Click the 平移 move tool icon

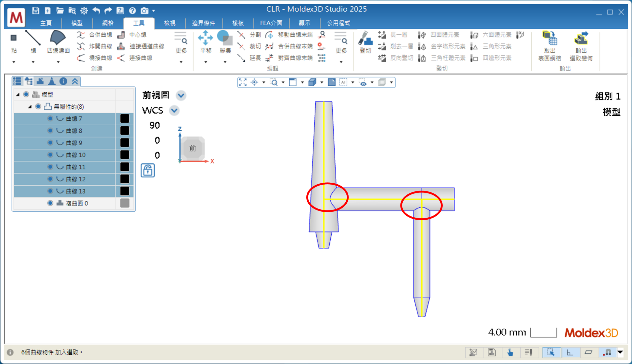point(205,38)
